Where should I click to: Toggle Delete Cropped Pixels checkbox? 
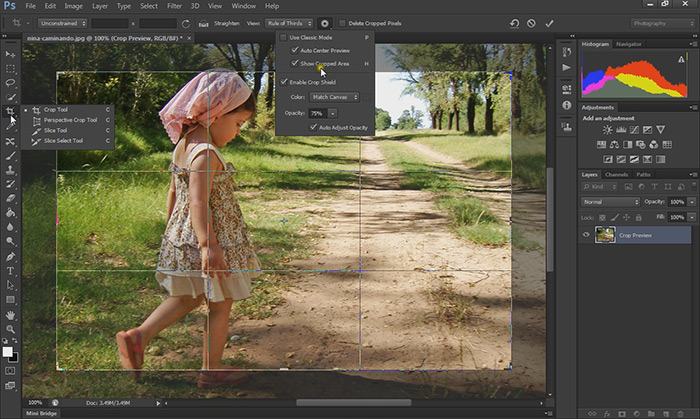coord(342,23)
